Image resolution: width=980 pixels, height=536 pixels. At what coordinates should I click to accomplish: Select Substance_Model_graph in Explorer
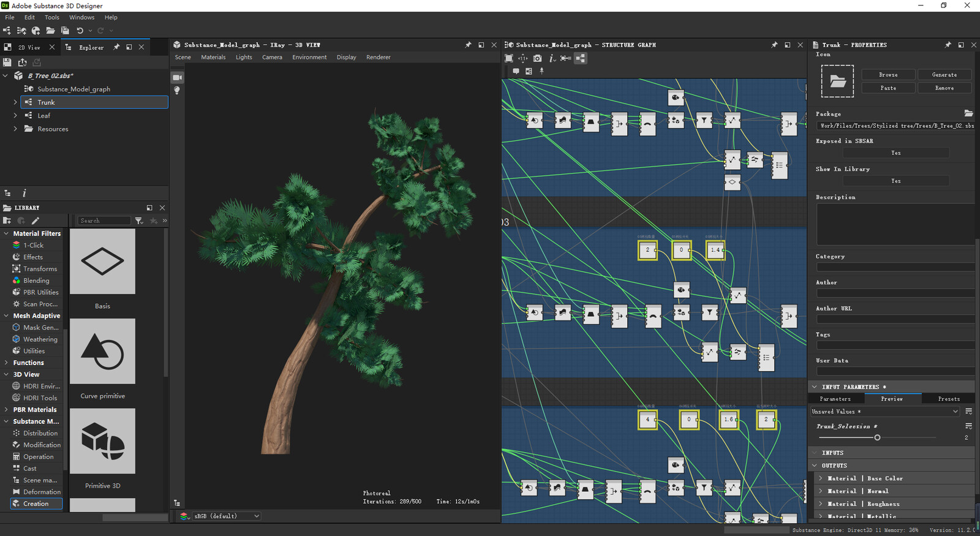tap(73, 89)
